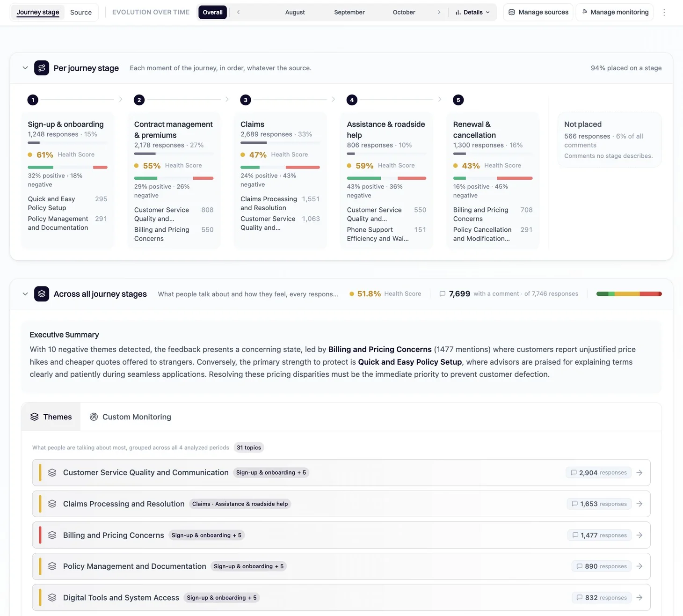
Task: Click Claims Processing and Resolution 1,551 row
Action: click(x=280, y=203)
